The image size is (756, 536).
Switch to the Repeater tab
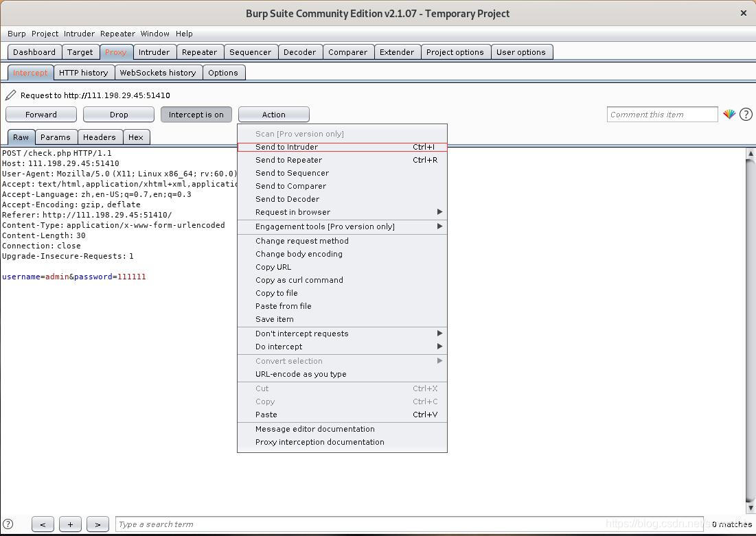coord(200,52)
